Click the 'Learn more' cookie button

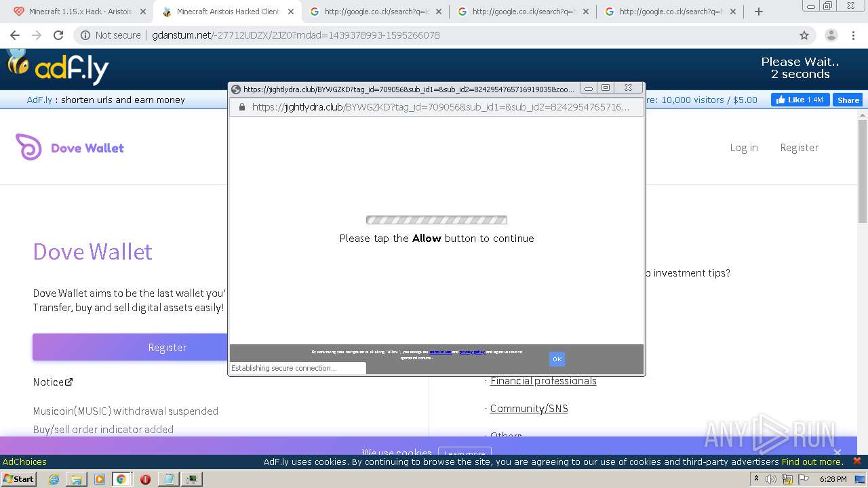(465, 453)
